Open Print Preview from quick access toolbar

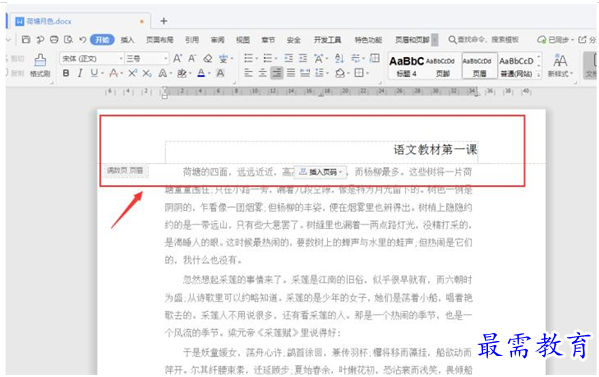(x=68, y=39)
